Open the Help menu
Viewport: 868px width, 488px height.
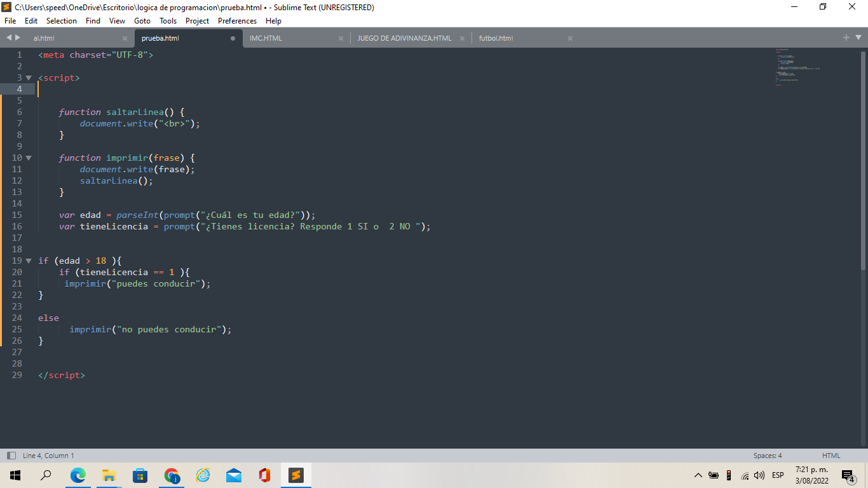click(273, 21)
